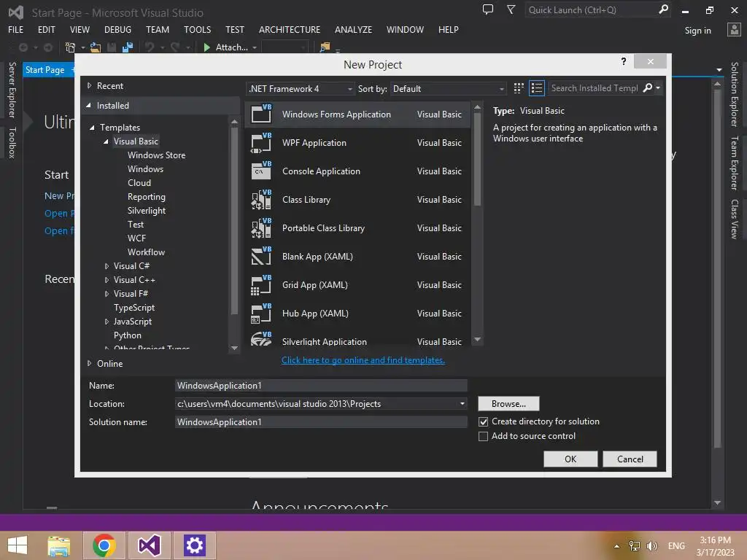This screenshot has width=747, height=560.
Task: Open the Windows Start button
Action: tap(18, 545)
